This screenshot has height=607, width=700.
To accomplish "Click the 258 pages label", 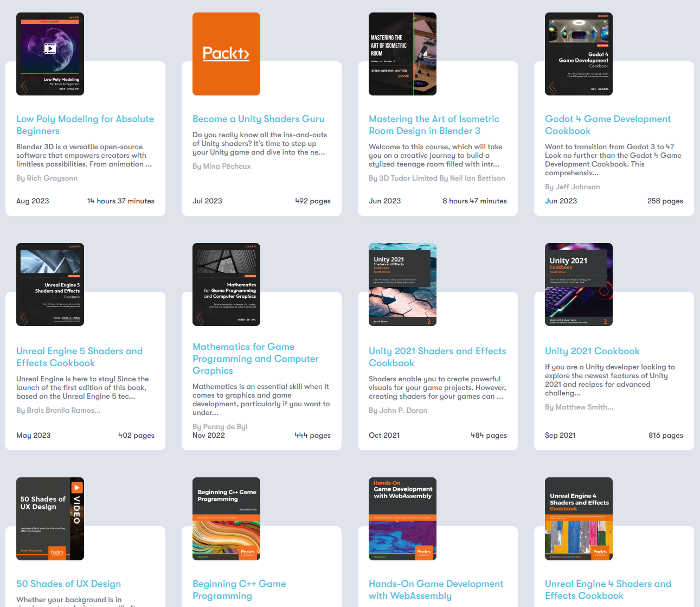I will pyautogui.click(x=665, y=201).
